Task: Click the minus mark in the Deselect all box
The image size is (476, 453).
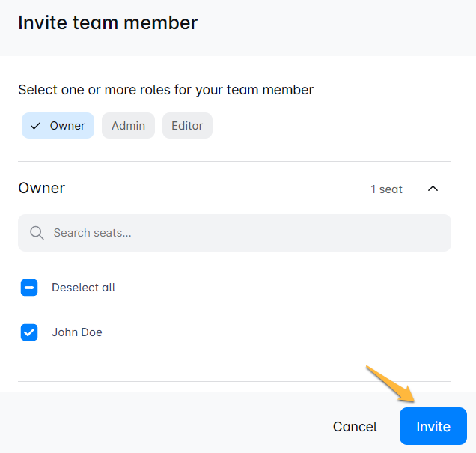Action: point(29,288)
